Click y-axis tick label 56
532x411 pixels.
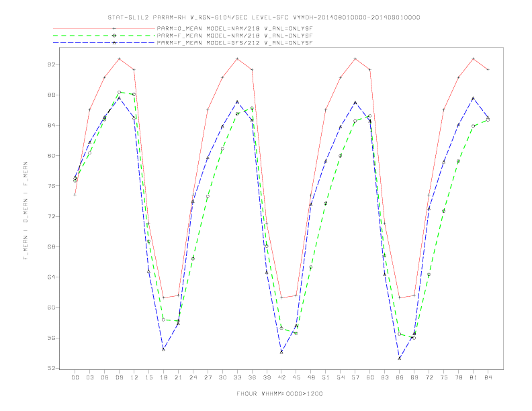tap(51, 338)
